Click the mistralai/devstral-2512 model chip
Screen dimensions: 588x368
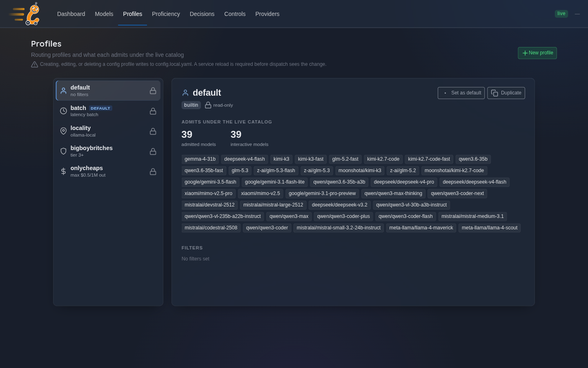pos(209,205)
